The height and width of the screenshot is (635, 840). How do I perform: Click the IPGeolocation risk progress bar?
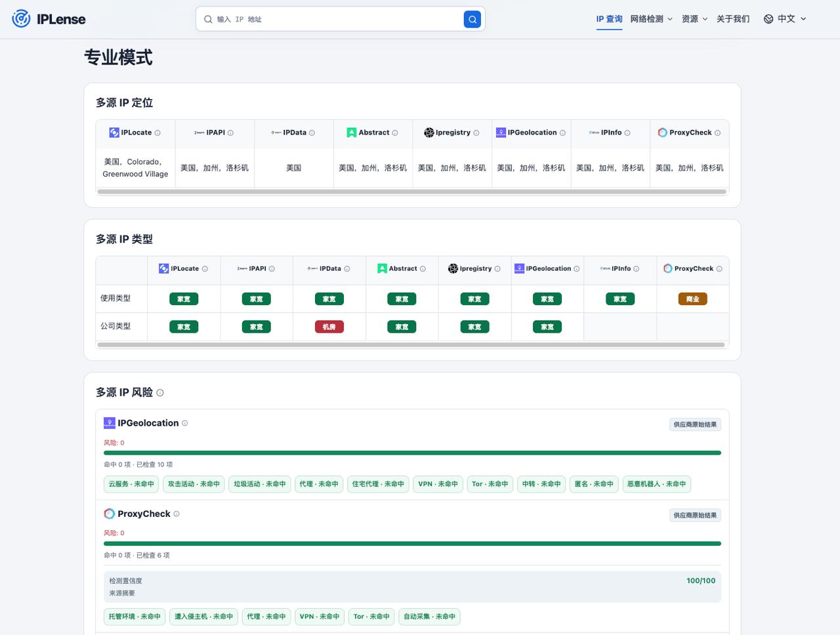[x=412, y=453]
